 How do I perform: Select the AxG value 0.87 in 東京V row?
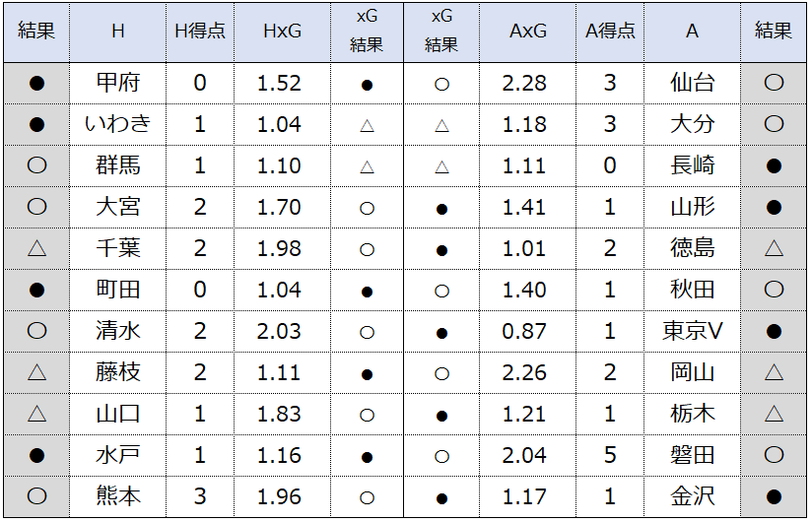pyautogui.click(x=524, y=332)
